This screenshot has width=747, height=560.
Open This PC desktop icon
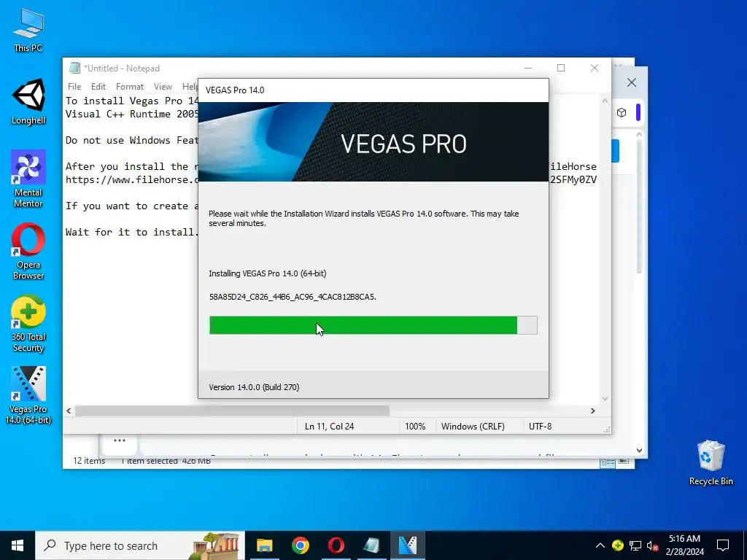(x=28, y=29)
